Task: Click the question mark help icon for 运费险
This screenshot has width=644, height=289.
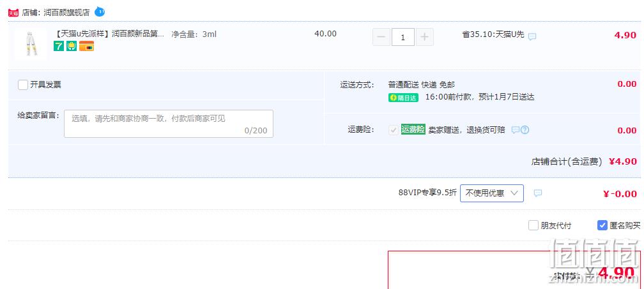Action: (x=525, y=130)
